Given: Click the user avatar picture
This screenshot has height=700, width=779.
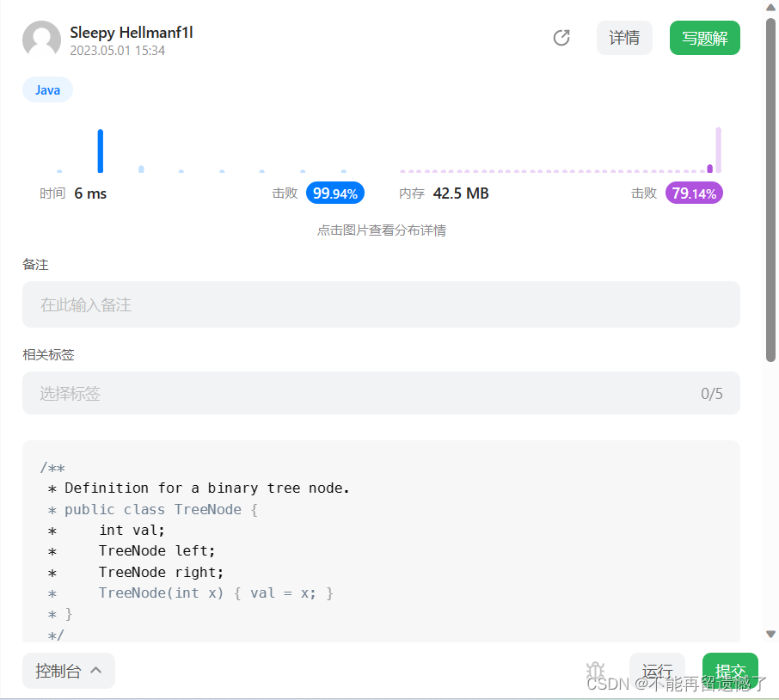Looking at the screenshot, I should click(42, 40).
